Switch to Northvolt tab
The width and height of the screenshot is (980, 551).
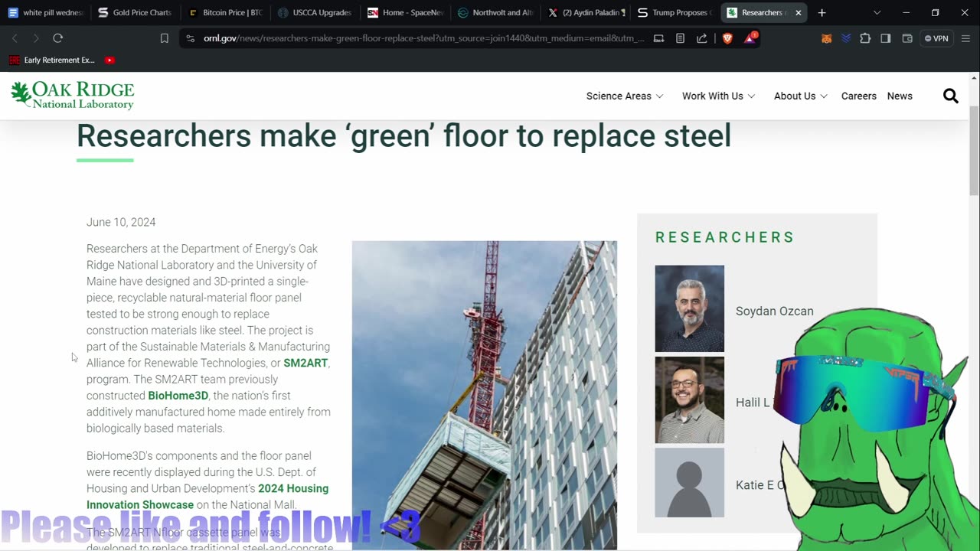pyautogui.click(x=495, y=12)
